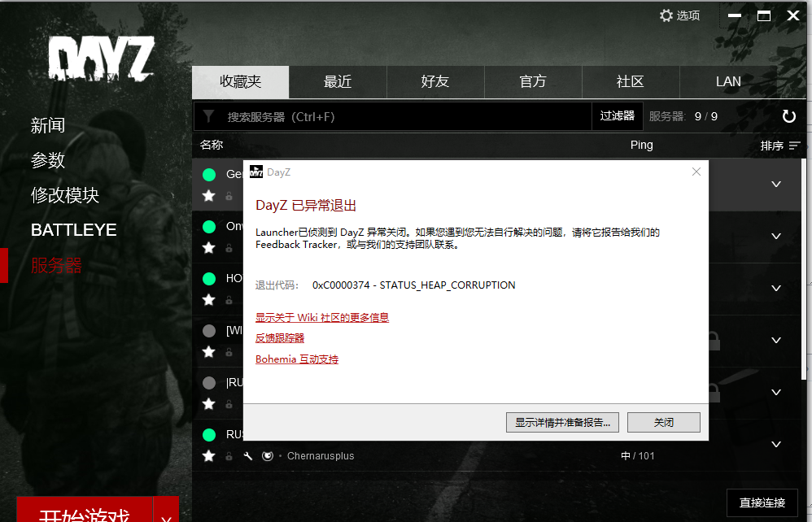Open the Bohemia 互动支持 link
Screen dimensions: 812x522
297,359
